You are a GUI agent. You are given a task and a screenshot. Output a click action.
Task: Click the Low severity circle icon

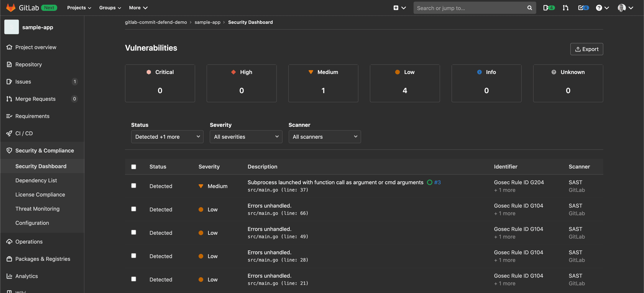click(x=398, y=72)
